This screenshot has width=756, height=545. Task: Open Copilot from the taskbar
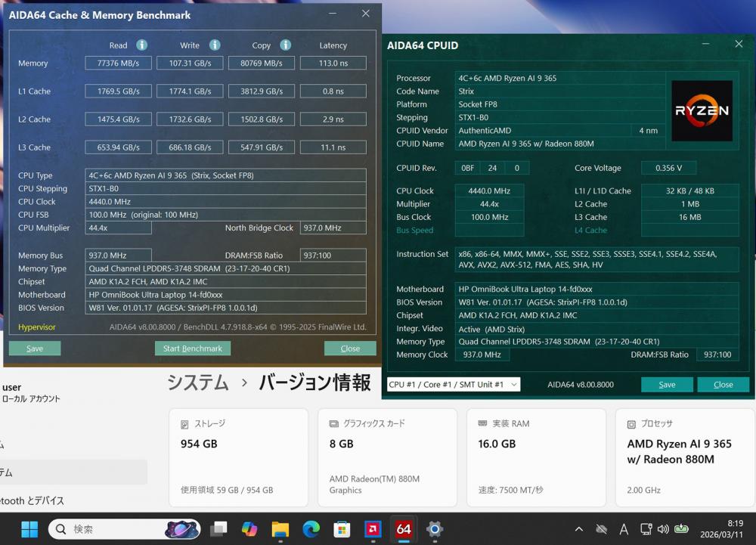[x=249, y=529]
